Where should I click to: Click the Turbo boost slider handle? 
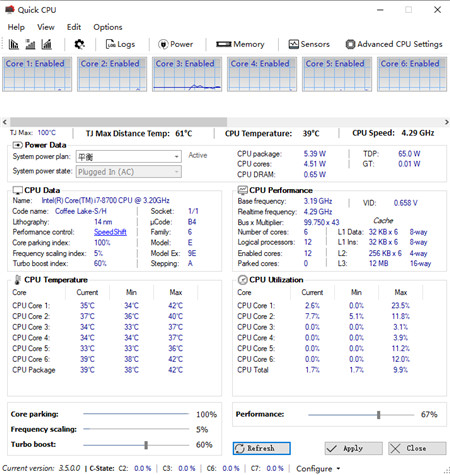pyautogui.click(x=146, y=445)
